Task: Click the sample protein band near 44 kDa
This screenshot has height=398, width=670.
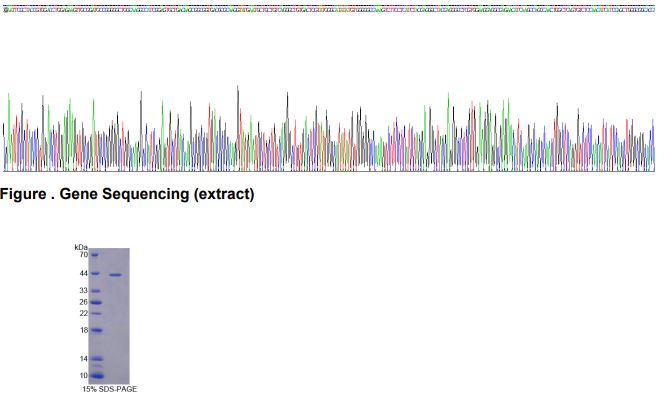Action: coord(115,275)
